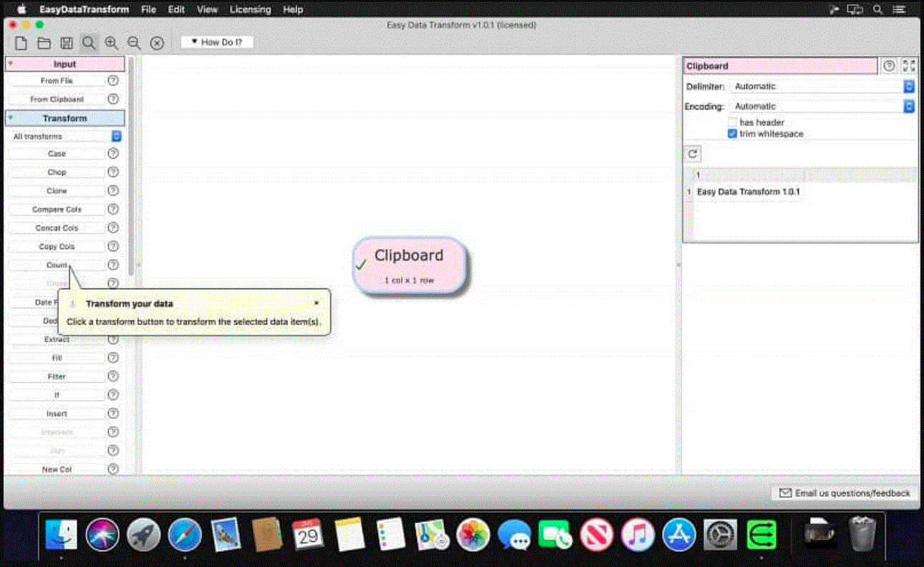Viewport: 924px width, 567px height.
Task: Zoom in with the plus magnifier icon
Action: 112,43
